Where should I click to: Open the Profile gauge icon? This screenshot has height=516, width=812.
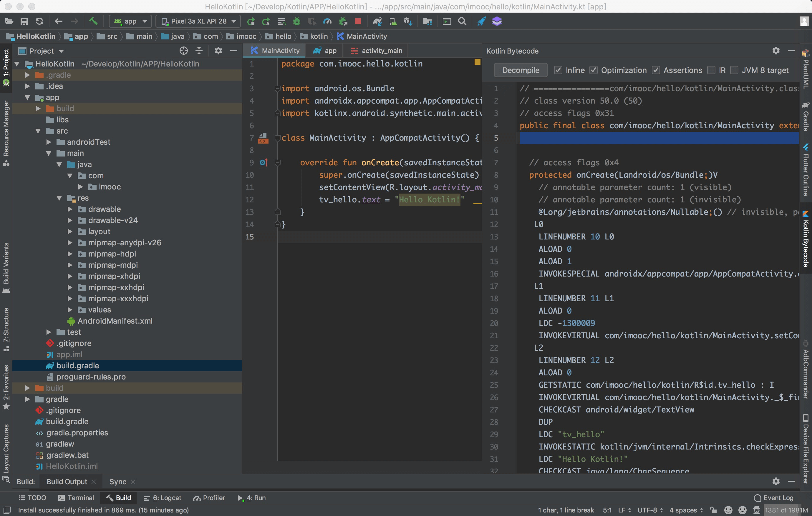pos(327,21)
